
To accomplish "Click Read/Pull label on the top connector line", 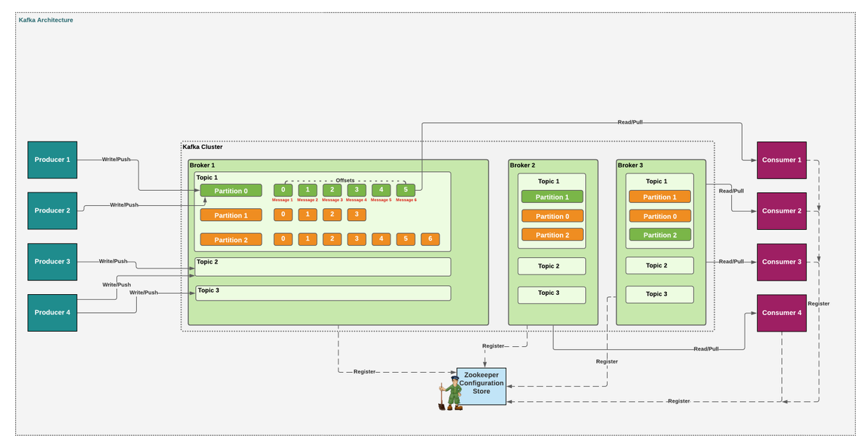I will point(630,122).
